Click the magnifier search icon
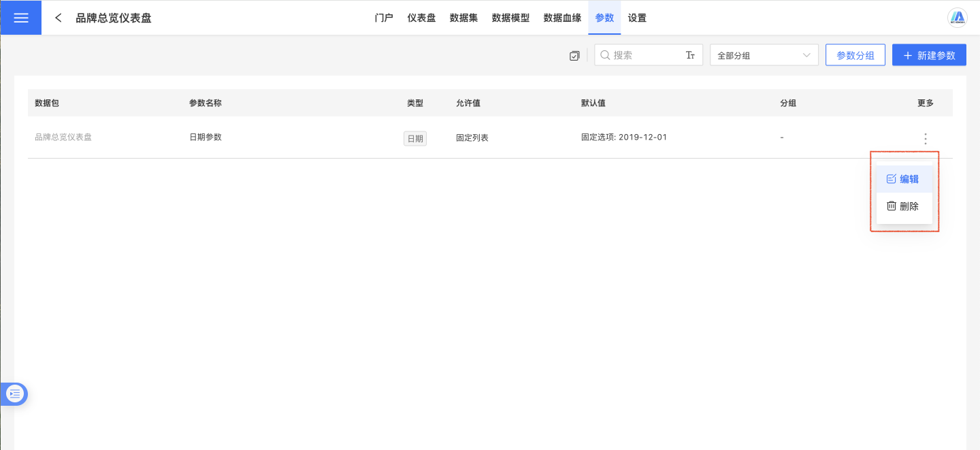Viewport: 980px width, 450px height. tap(604, 55)
